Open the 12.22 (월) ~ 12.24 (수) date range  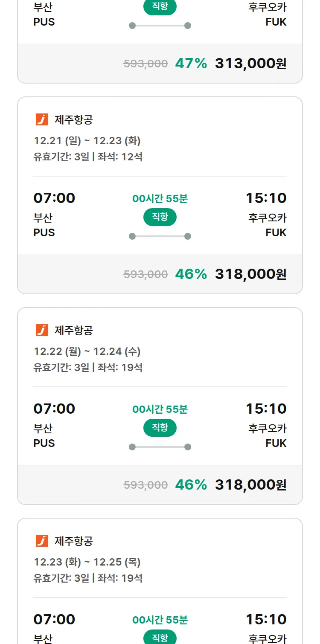point(87,351)
